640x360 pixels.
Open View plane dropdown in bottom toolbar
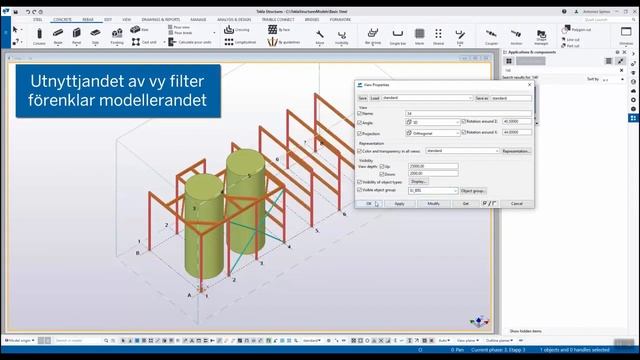pos(467,340)
